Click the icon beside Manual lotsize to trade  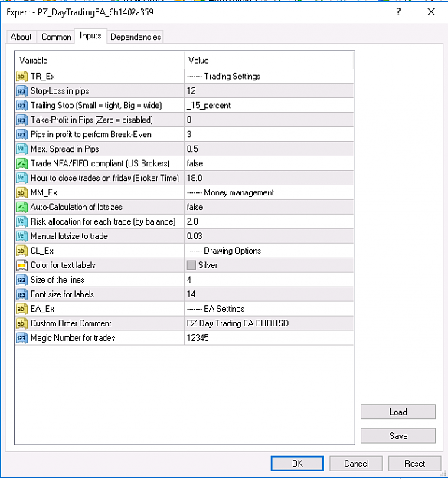pos(21,236)
